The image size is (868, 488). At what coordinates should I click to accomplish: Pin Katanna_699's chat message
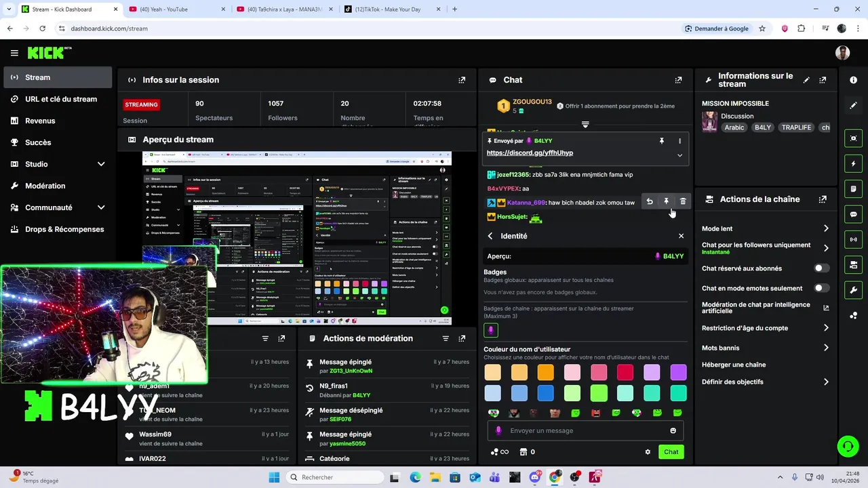click(666, 201)
